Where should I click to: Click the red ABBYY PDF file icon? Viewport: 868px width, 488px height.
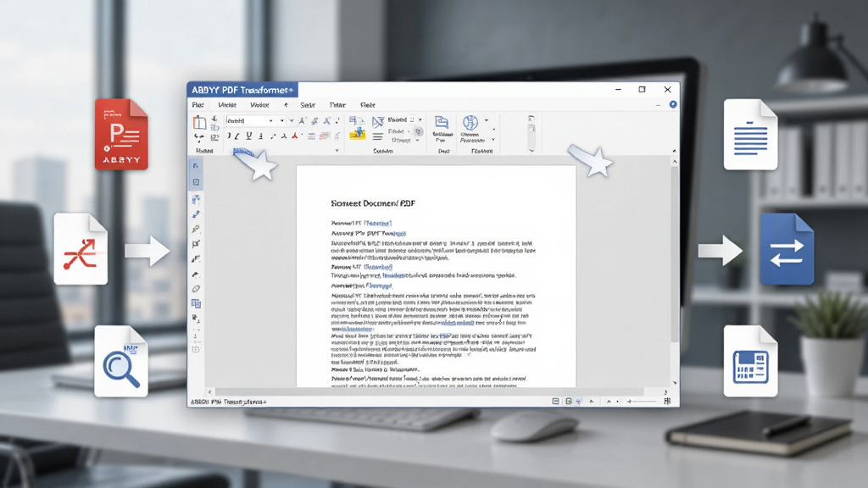121,135
